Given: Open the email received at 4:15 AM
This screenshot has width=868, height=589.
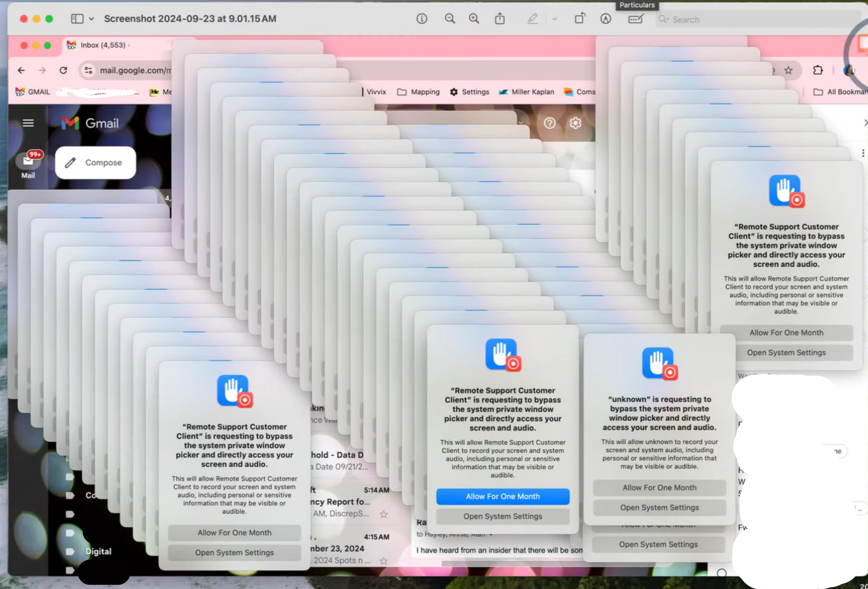Looking at the screenshot, I should click(x=350, y=548).
